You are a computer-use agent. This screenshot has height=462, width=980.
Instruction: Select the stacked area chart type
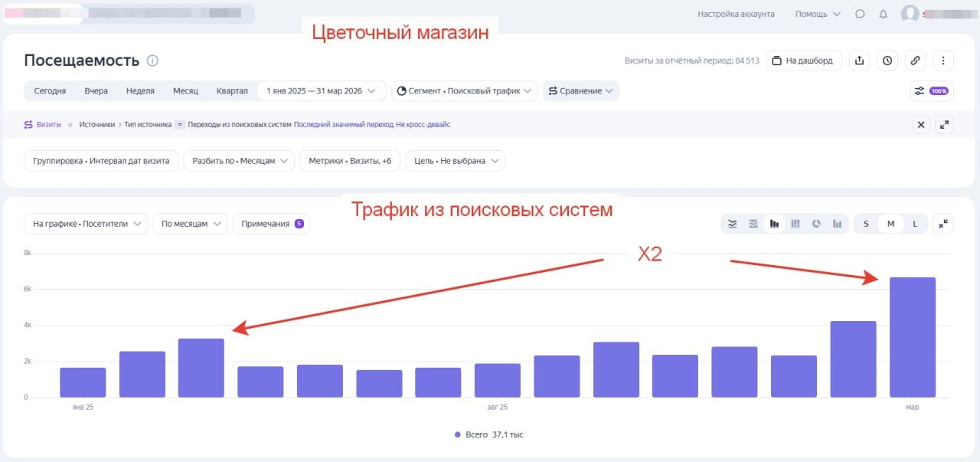(753, 224)
